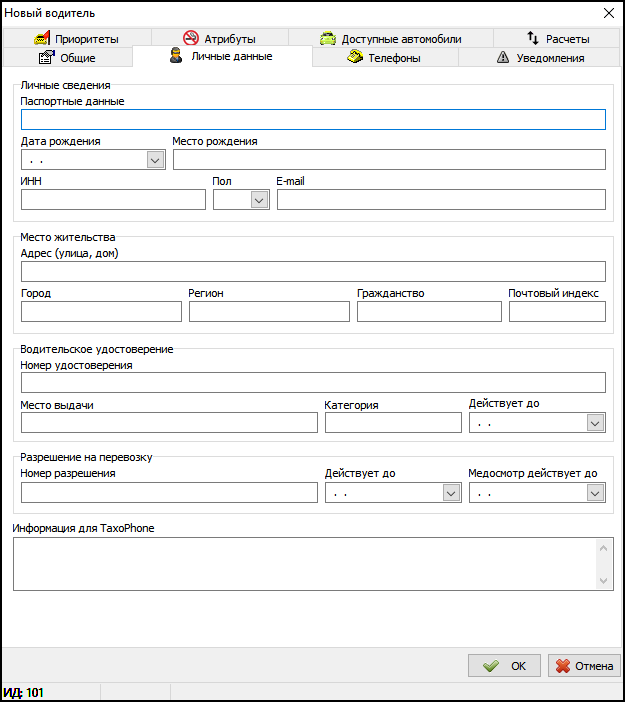
Task: Click the Номер удостоверения field
Action: tap(313, 383)
